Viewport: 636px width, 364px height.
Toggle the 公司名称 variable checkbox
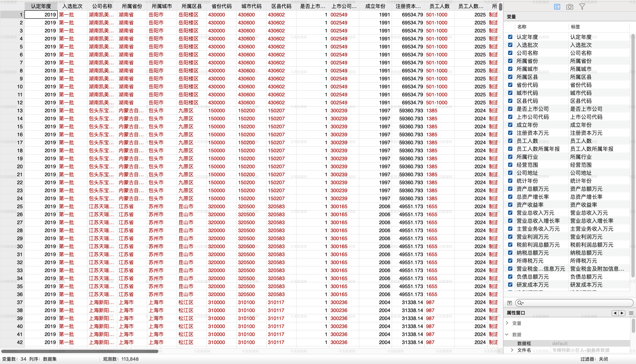point(510,53)
